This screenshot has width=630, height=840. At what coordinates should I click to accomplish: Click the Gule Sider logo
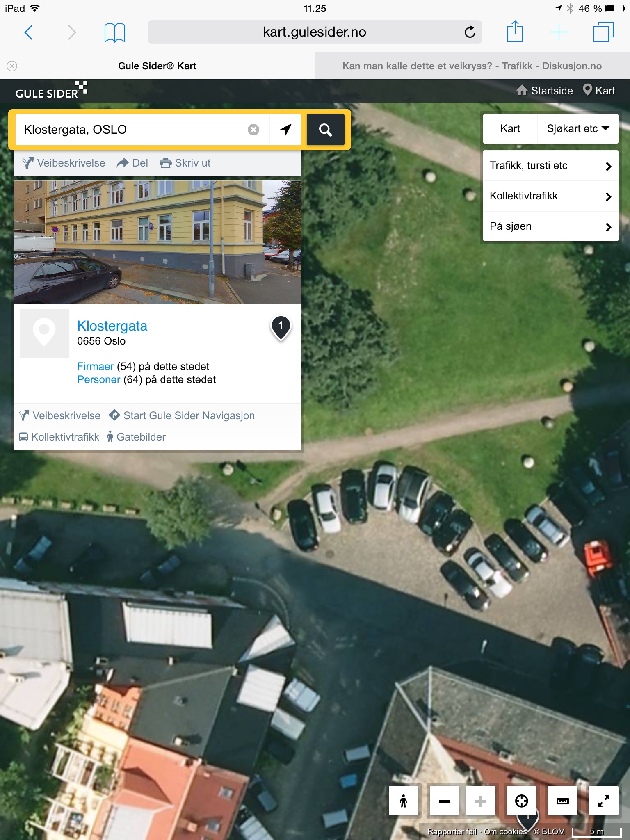(x=51, y=90)
